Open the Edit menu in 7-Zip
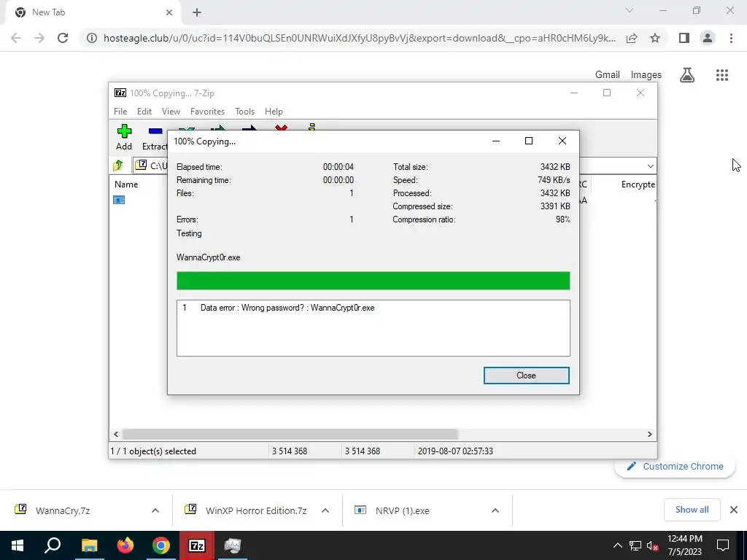747x560 pixels. tap(144, 112)
